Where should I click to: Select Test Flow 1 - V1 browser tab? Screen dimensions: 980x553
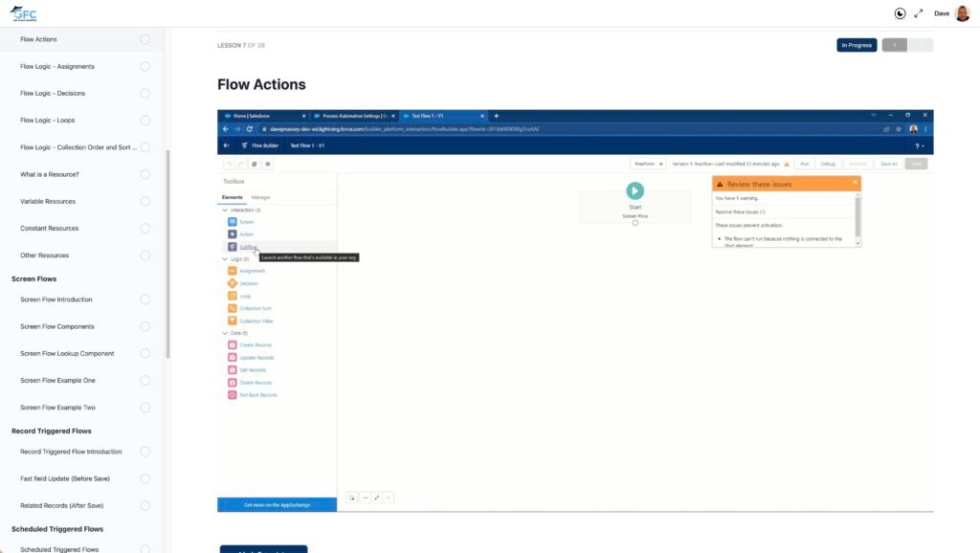point(443,116)
